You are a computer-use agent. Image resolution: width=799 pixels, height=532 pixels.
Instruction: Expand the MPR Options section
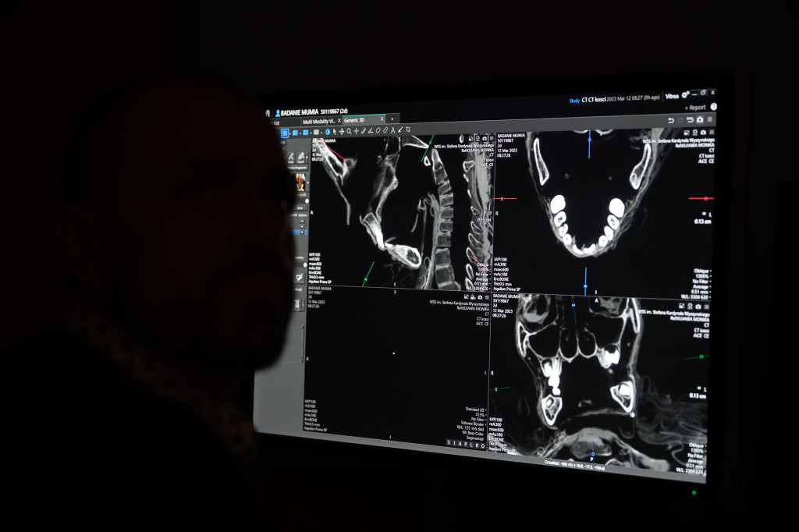297,215
